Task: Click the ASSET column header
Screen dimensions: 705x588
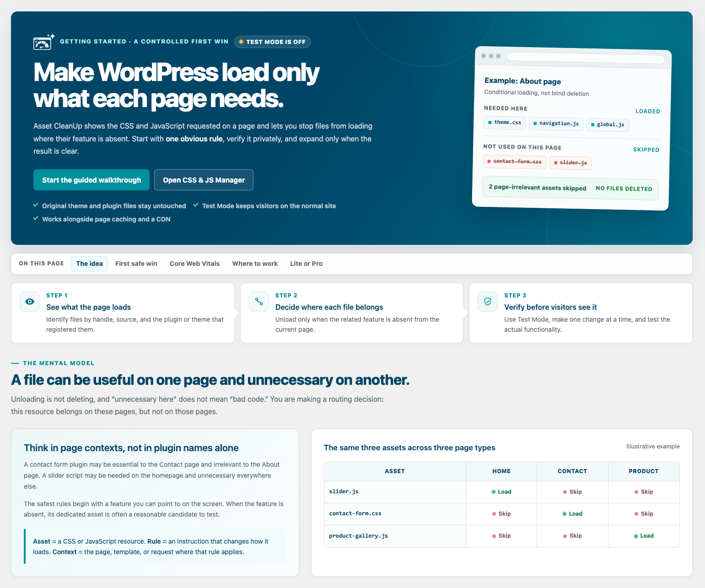Action: (395, 471)
